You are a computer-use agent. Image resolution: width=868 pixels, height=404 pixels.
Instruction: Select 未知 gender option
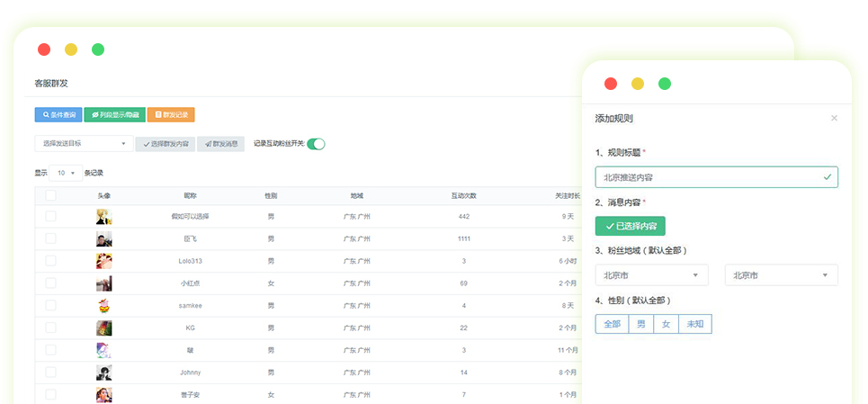click(x=694, y=324)
